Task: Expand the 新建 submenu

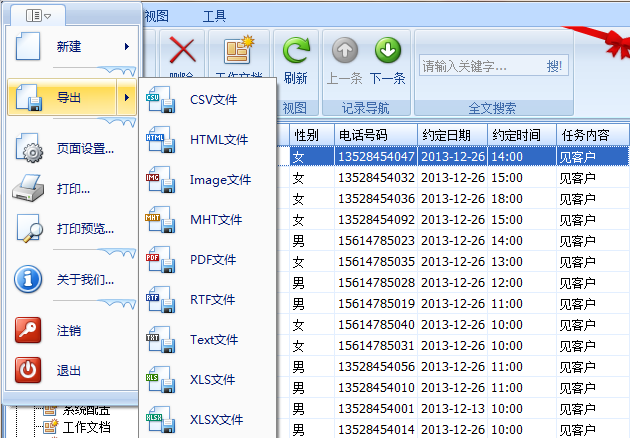Action: coord(126,46)
